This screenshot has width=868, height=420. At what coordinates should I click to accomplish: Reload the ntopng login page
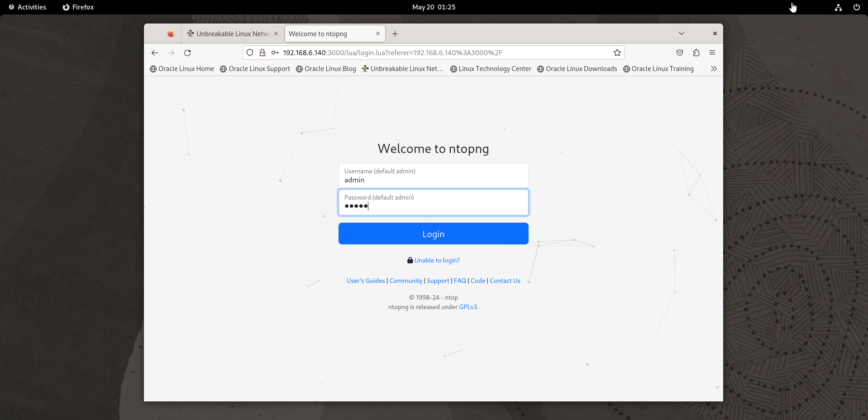[x=187, y=53]
